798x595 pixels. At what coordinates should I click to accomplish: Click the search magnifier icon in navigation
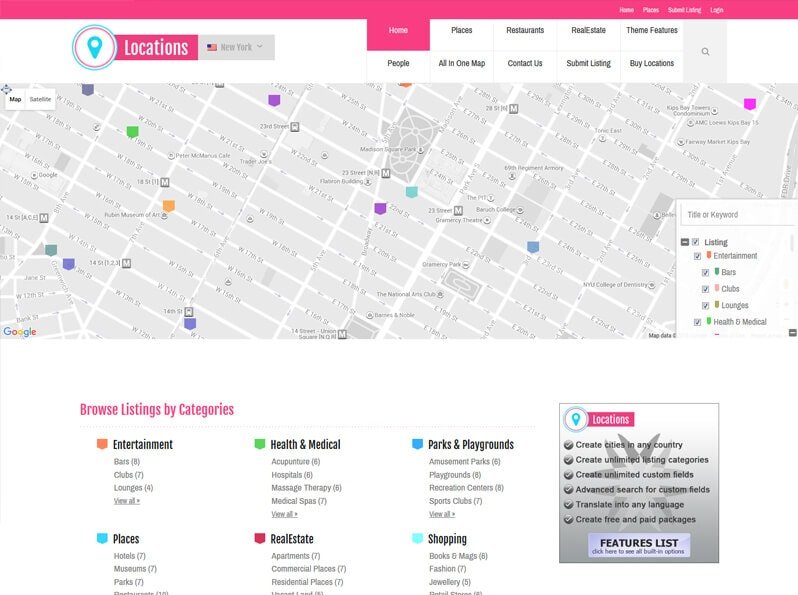tap(705, 51)
